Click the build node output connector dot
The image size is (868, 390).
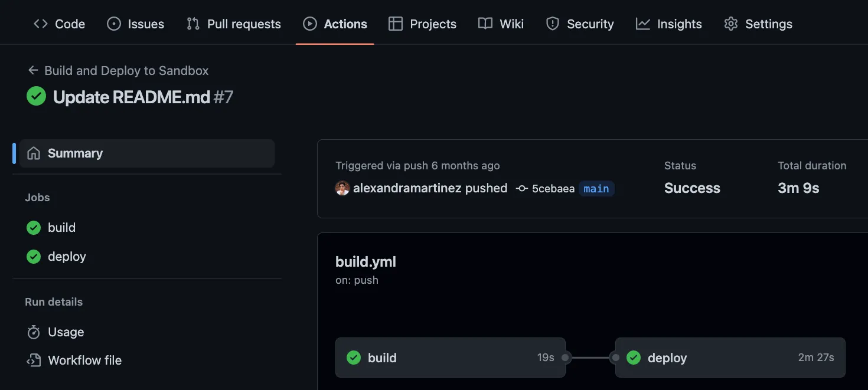(565, 358)
